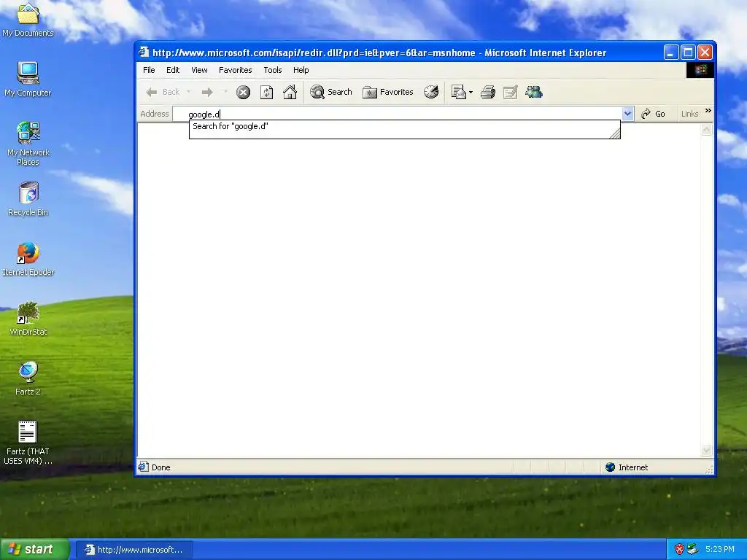Open the Start menu

(x=35, y=549)
